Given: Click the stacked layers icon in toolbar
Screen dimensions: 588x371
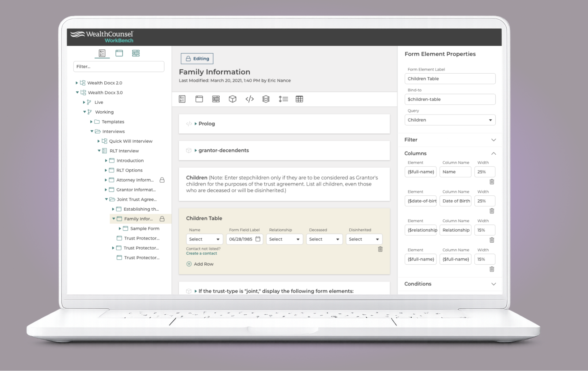Looking at the screenshot, I should click(266, 99).
